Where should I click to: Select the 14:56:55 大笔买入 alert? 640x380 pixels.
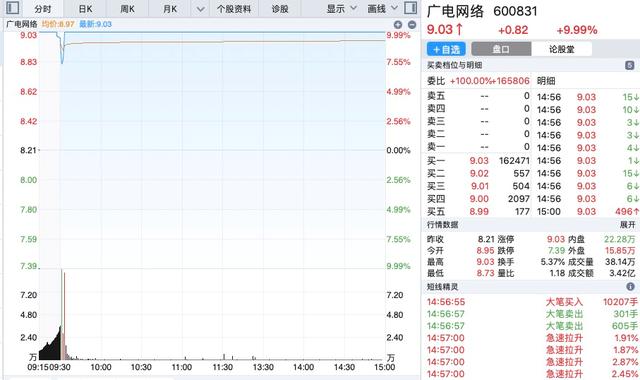point(532,302)
